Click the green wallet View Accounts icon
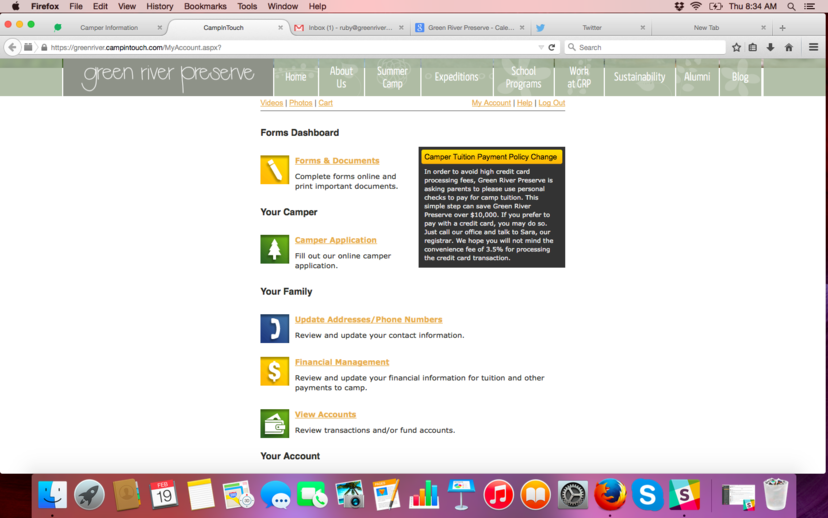This screenshot has width=828, height=518. click(x=275, y=423)
